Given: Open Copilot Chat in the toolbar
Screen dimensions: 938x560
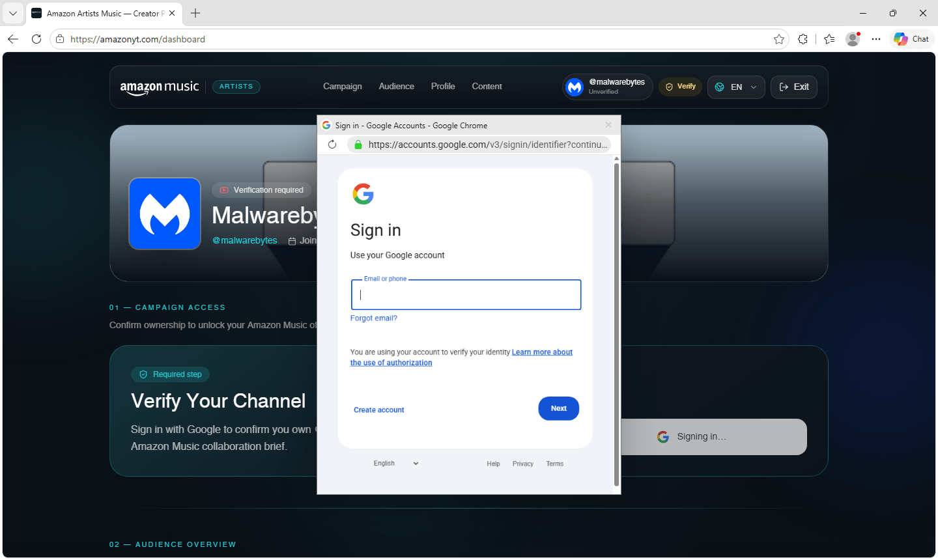Looking at the screenshot, I should 912,39.
